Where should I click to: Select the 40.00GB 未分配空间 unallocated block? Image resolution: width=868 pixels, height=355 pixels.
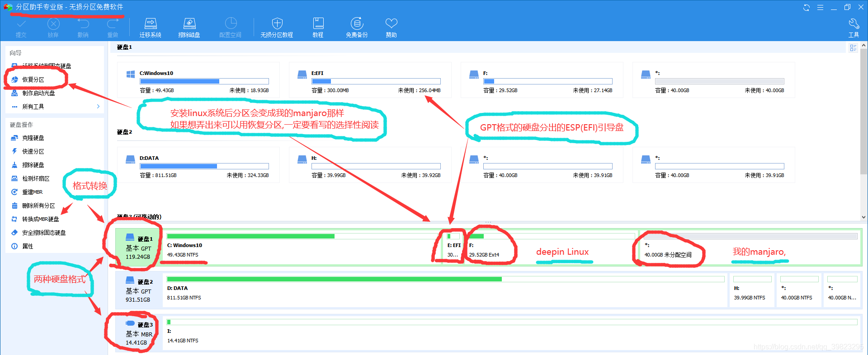pos(750,247)
